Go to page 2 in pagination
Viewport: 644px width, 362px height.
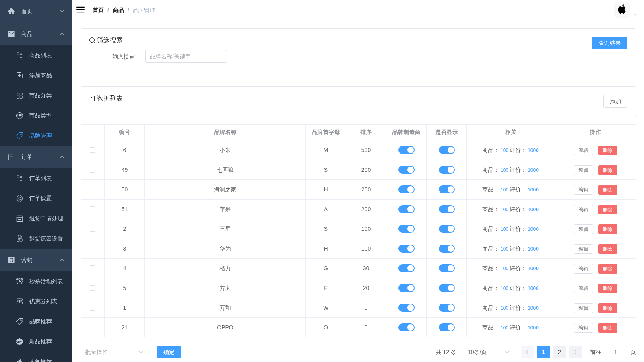pyautogui.click(x=559, y=352)
